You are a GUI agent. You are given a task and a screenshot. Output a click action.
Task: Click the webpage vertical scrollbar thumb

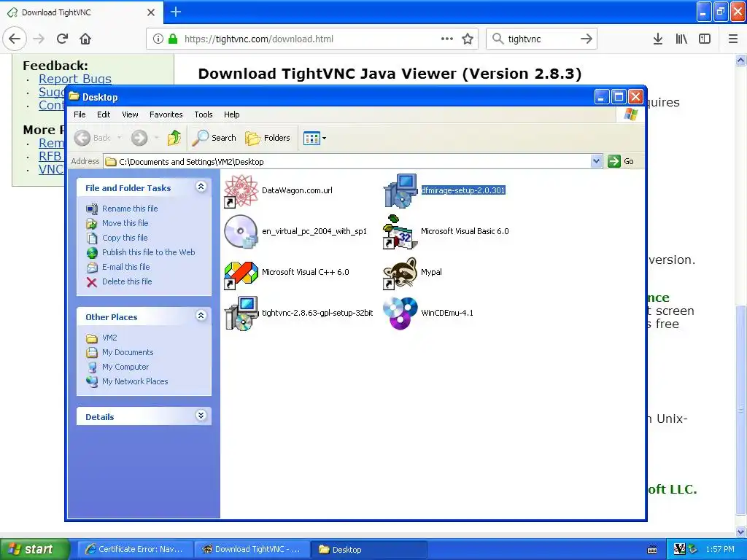coord(740,409)
